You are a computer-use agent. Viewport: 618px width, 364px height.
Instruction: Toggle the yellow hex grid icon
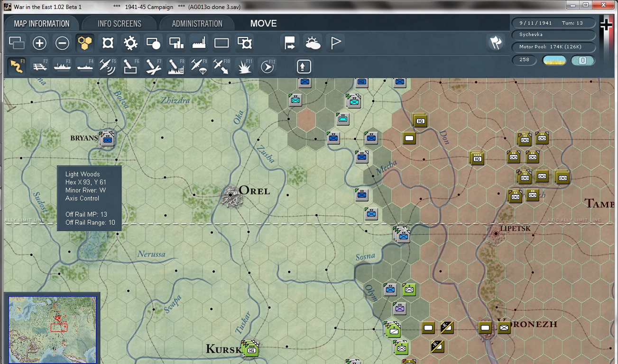point(85,44)
